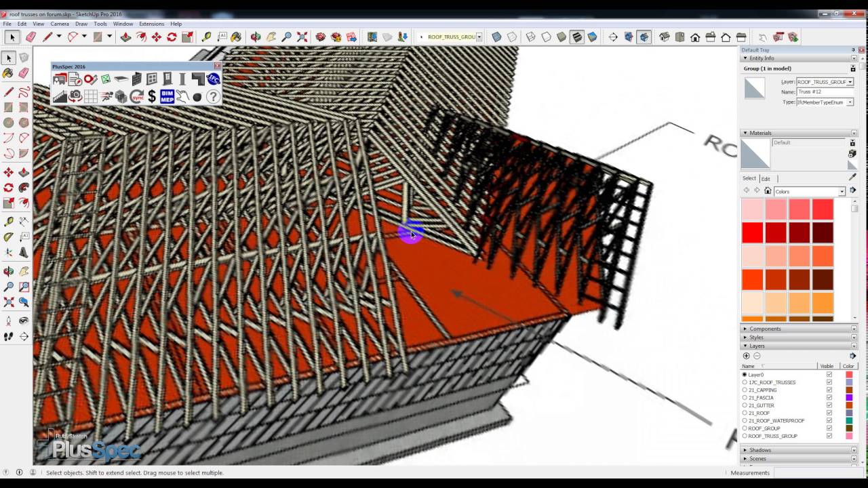Screen dimensions: 868x488
Task: Activate the Tape Measure tool
Action: (206, 37)
